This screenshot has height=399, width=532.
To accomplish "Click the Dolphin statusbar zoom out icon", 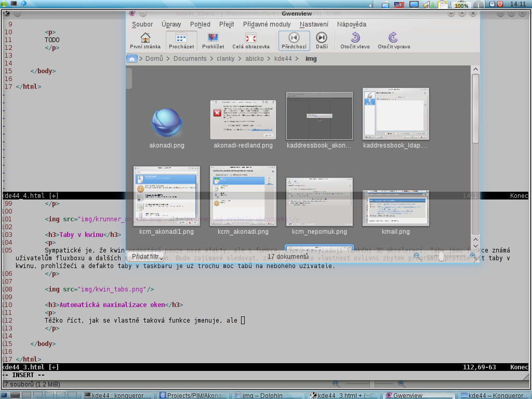I will tap(336, 384).
